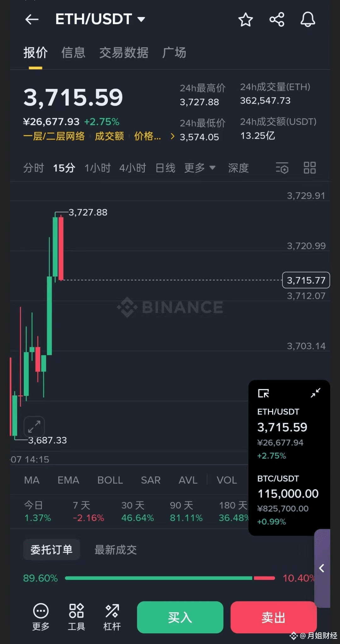Toggle the VOL indicator

point(227,480)
